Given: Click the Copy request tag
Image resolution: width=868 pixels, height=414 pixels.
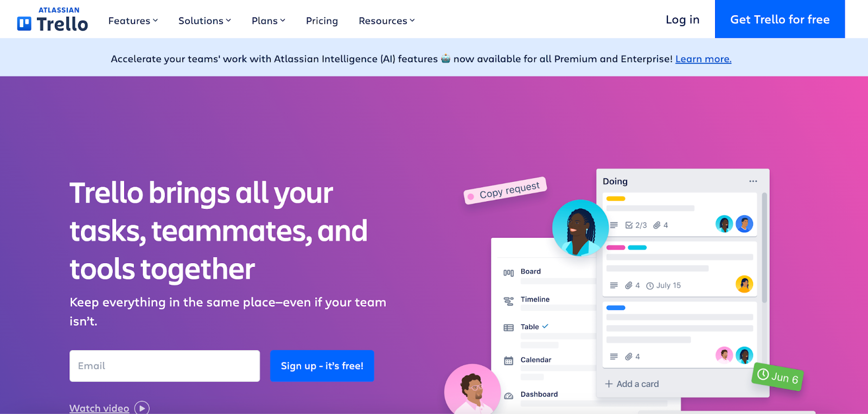Looking at the screenshot, I should click(x=505, y=190).
